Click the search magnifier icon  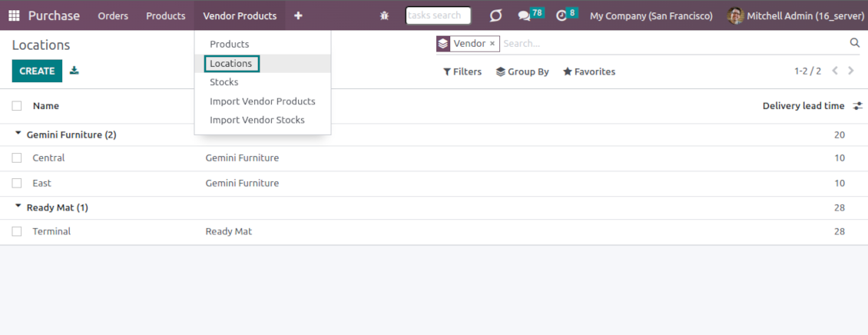[x=854, y=43]
